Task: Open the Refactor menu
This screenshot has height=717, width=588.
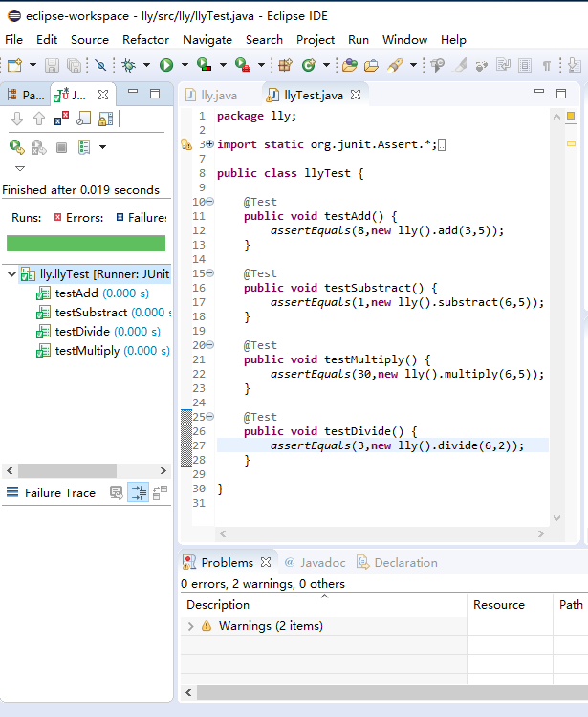Action: tap(145, 40)
